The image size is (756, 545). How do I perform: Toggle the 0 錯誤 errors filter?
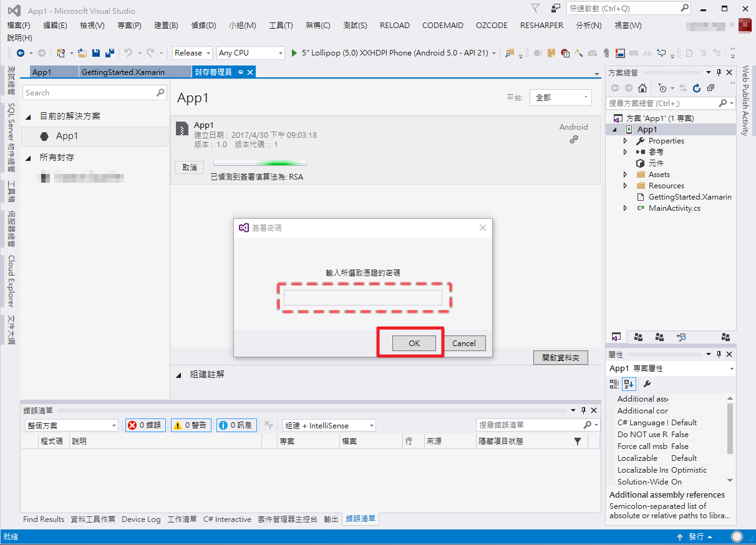coord(145,425)
